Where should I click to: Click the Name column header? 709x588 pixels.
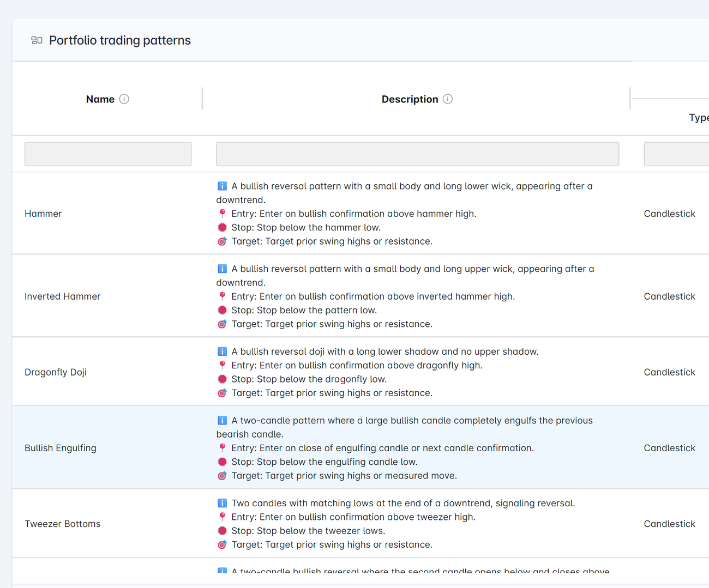coord(100,99)
